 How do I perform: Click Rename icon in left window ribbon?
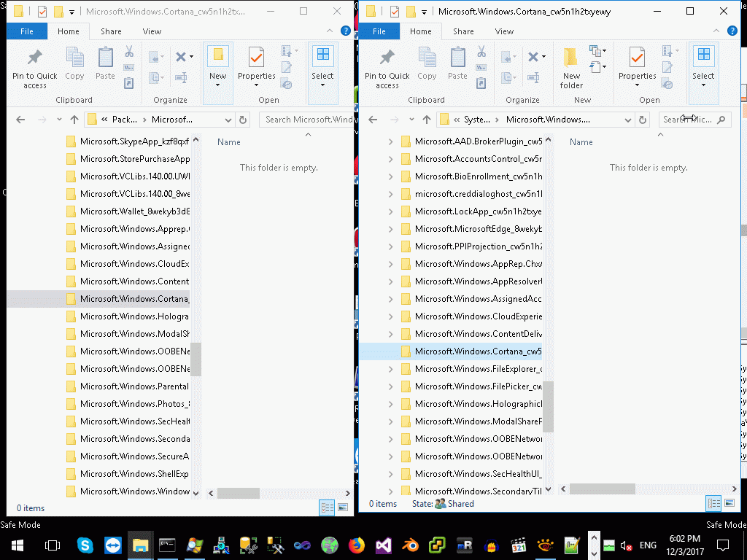pyautogui.click(x=181, y=77)
